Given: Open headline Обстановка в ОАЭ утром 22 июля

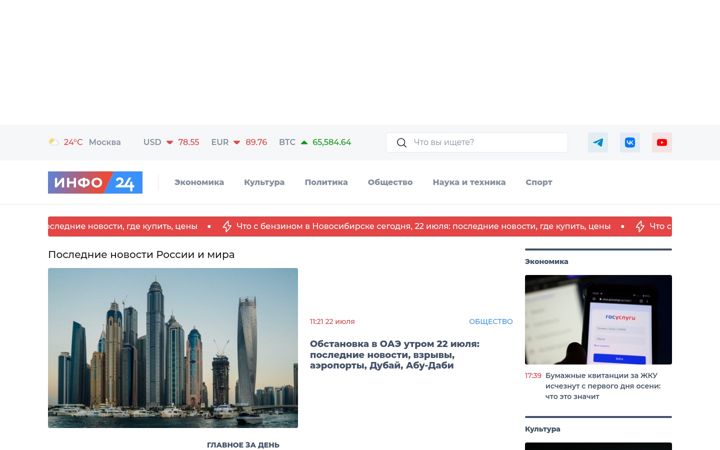Looking at the screenshot, I should [394, 354].
